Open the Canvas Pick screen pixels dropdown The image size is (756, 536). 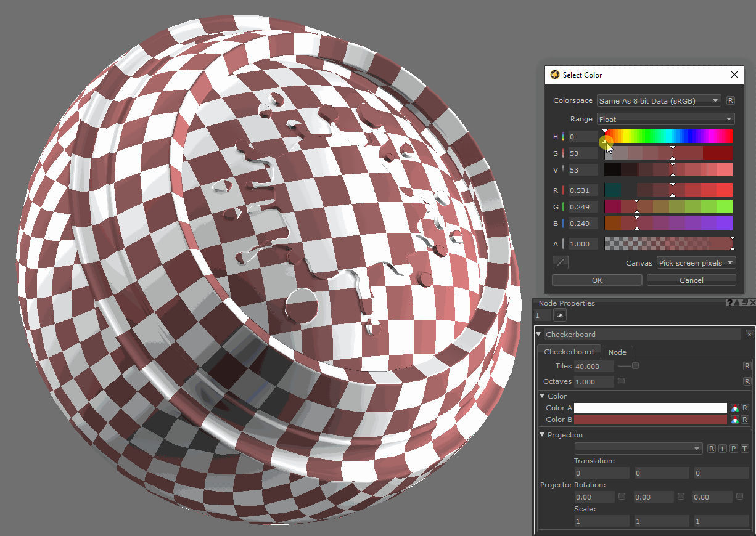coord(696,263)
